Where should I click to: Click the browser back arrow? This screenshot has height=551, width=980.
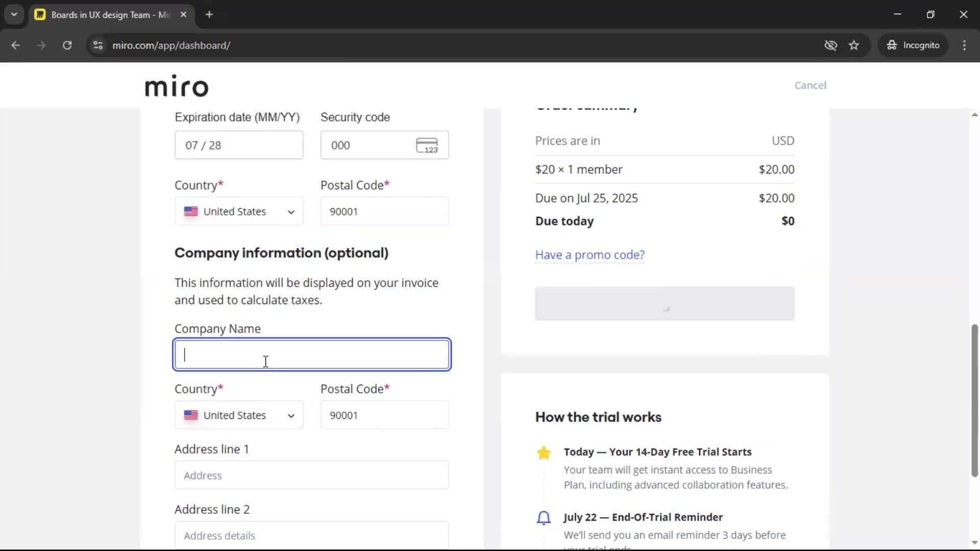click(16, 45)
